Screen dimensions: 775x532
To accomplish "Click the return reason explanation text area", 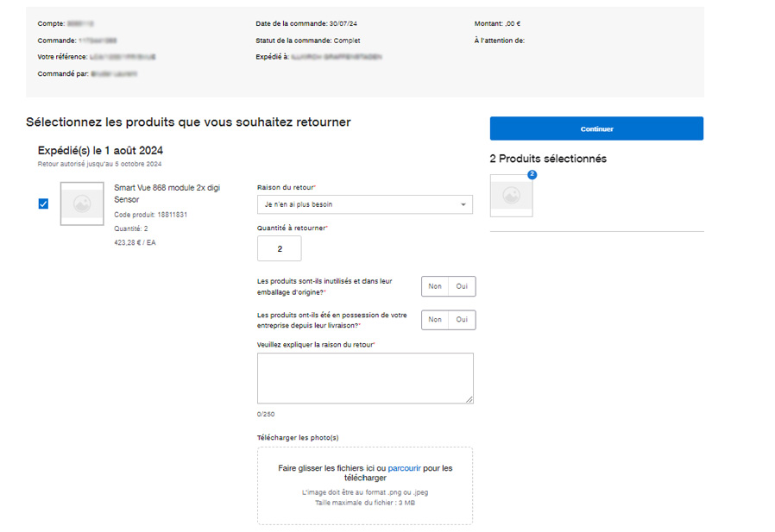I will [x=364, y=378].
